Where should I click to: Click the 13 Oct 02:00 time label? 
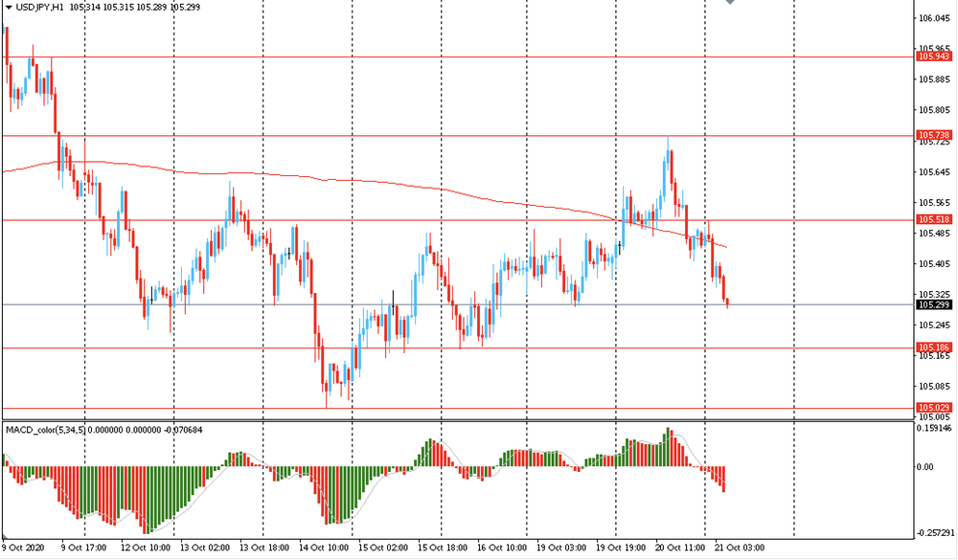pos(205,548)
